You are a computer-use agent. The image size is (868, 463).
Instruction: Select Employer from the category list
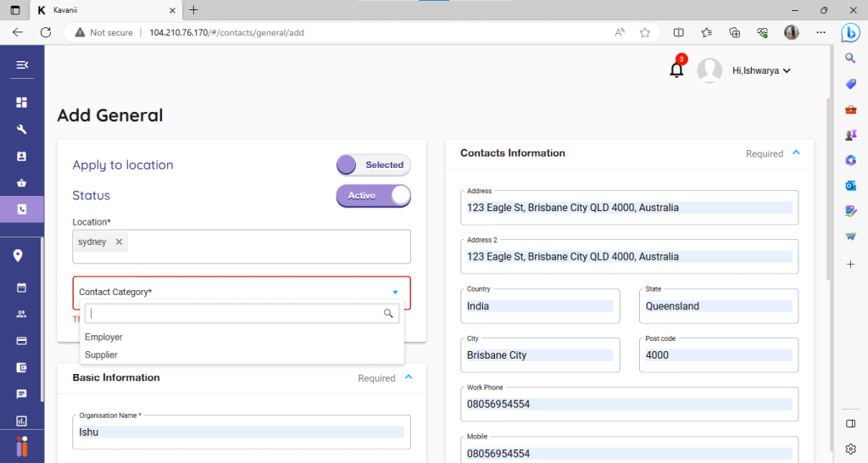[104, 337]
